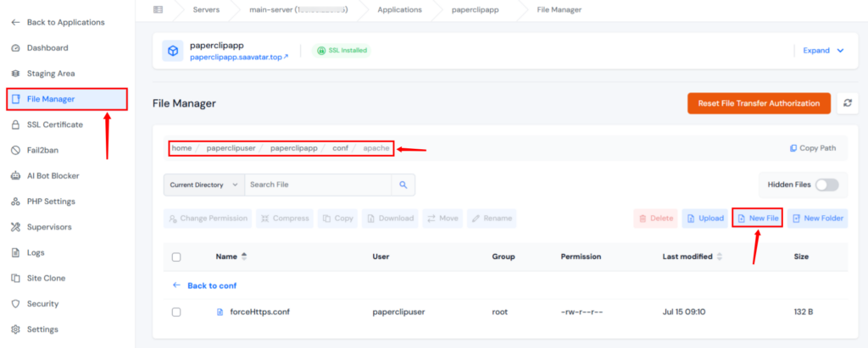Open Supervisors in the sidebar
The image size is (868, 348).
(42, 227)
